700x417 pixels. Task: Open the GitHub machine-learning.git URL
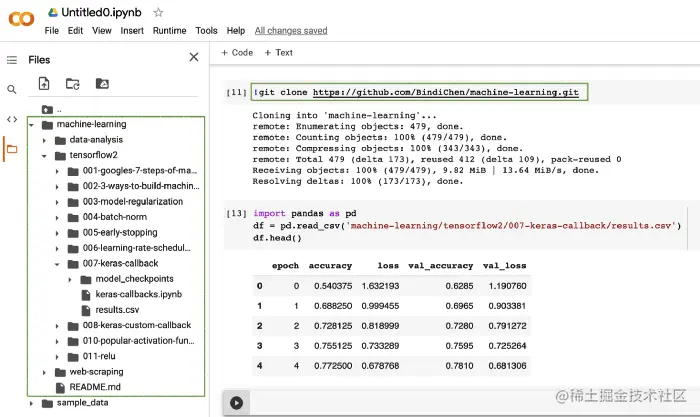(446, 92)
